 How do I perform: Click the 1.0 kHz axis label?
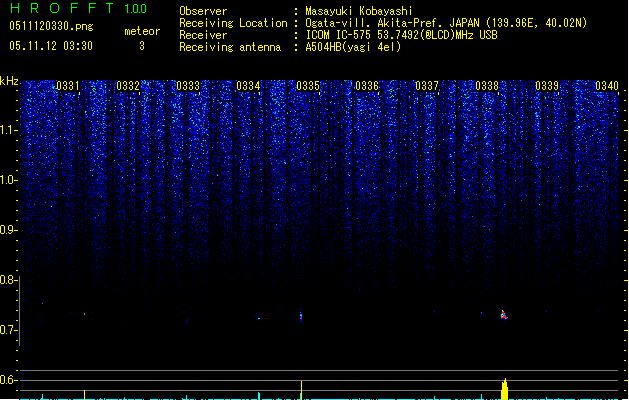(8, 180)
